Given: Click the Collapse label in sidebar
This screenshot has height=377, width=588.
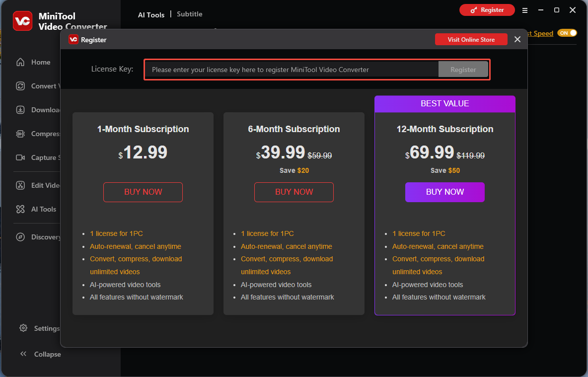Looking at the screenshot, I should [x=47, y=354].
